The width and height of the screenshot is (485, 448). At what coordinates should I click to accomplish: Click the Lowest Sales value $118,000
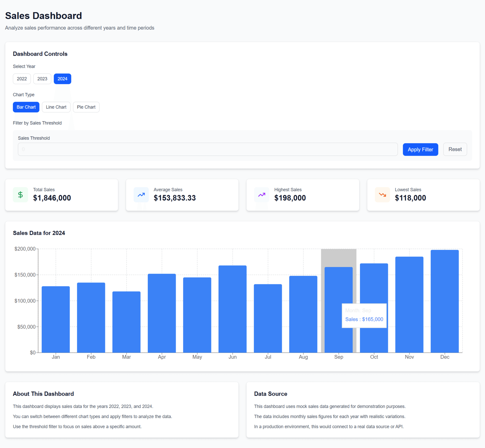[x=410, y=198]
